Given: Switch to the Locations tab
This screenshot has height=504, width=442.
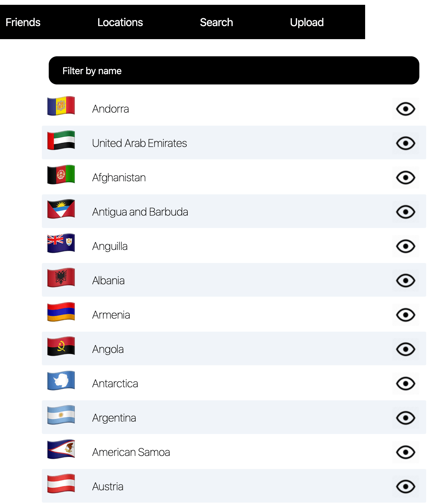Looking at the screenshot, I should pos(120,22).
